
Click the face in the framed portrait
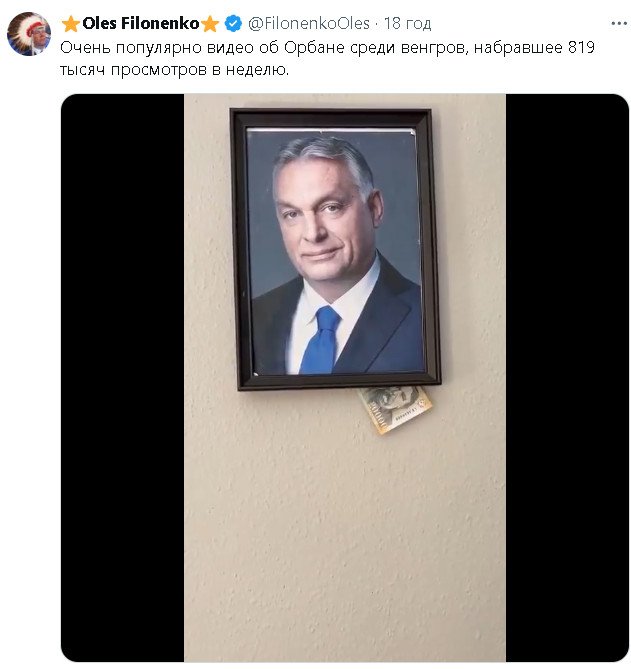(x=324, y=213)
